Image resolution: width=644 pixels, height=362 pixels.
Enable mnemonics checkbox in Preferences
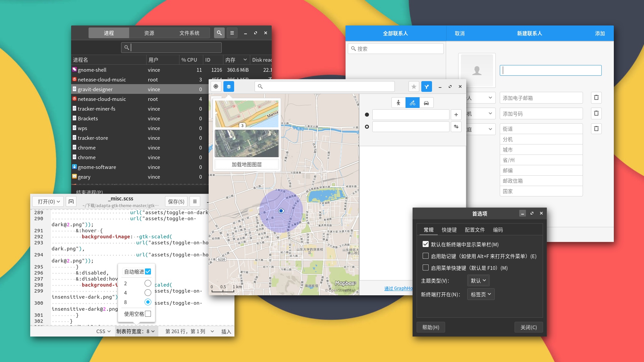pyautogui.click(x=426, y=256)
